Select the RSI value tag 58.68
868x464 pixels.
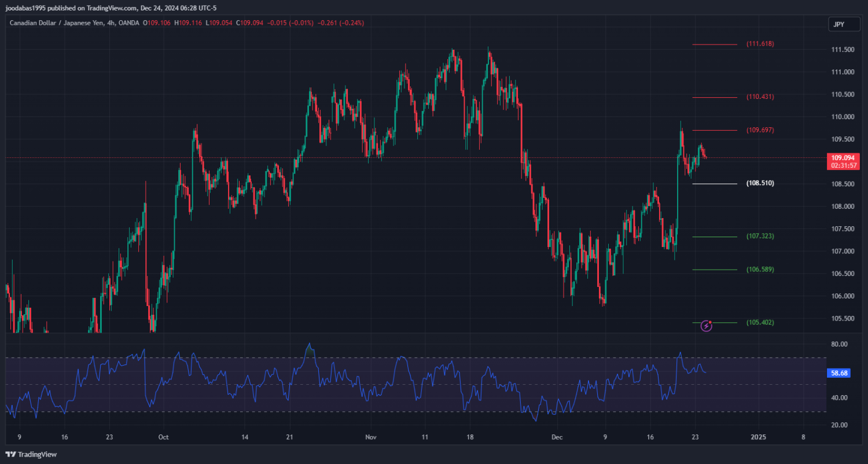click(839, 373)
